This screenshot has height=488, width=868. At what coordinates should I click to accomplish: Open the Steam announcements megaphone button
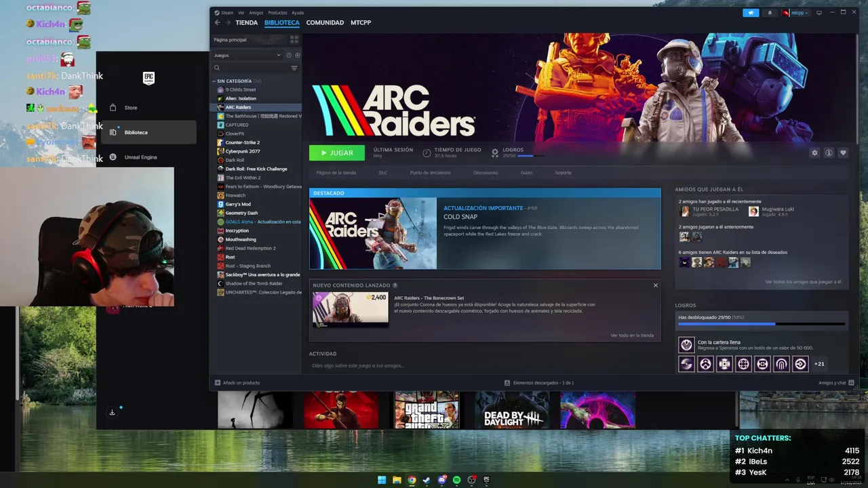pyautogui.click(x=751, y=13)
